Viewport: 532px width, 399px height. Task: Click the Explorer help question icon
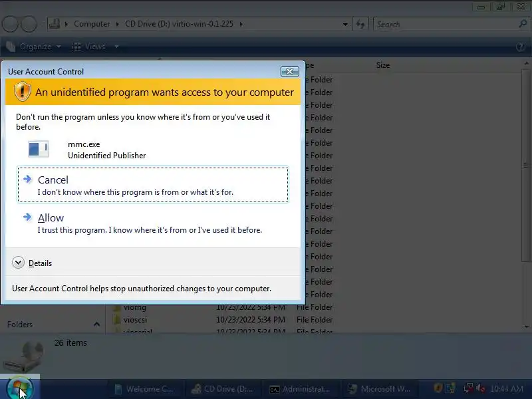521,47
